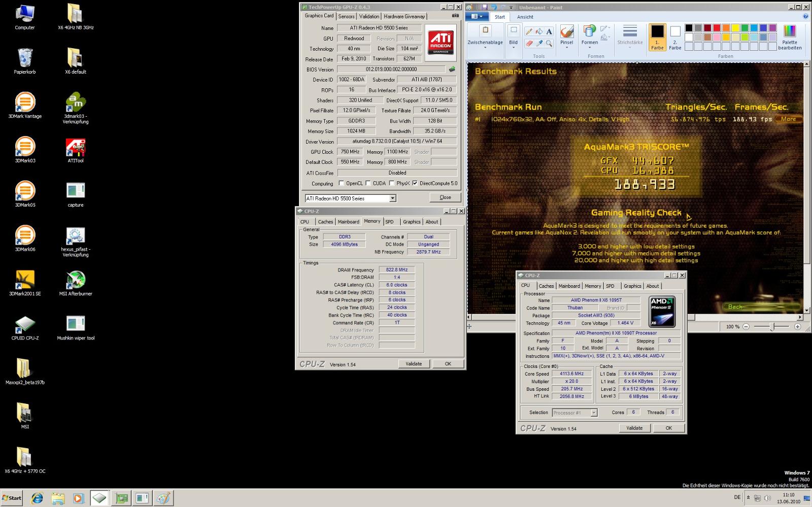
Task: Click OK in memory CPU-Z window
Action: click(448, 364)
